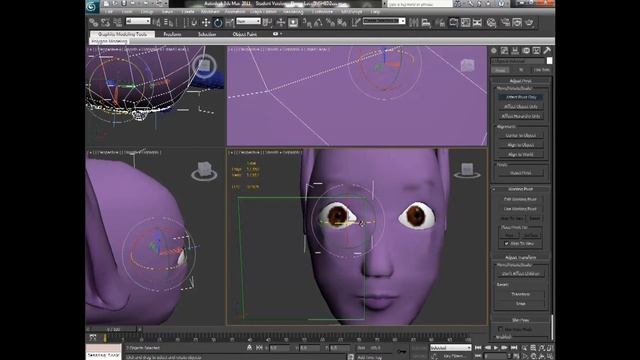The width and height of the screenshot is (640, 360).
Task: Click the Maximize Viewport toggle icon
Action: tap(551, 356)
